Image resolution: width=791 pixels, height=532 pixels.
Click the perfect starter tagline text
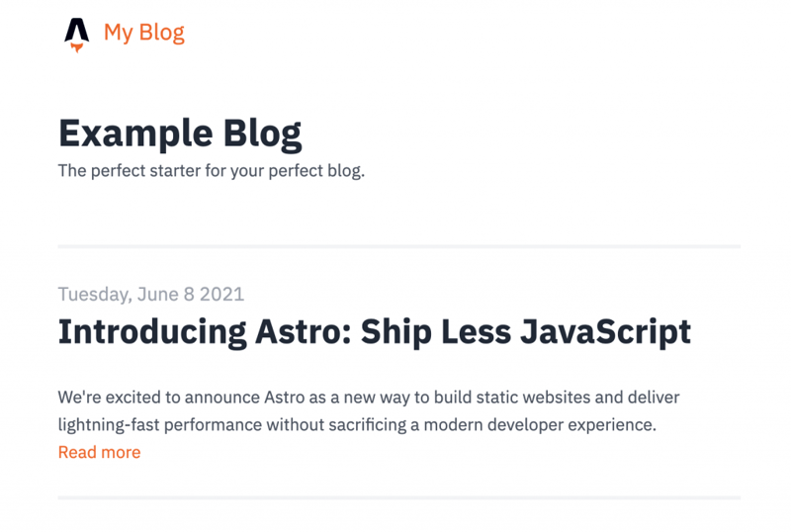[211, 171]
